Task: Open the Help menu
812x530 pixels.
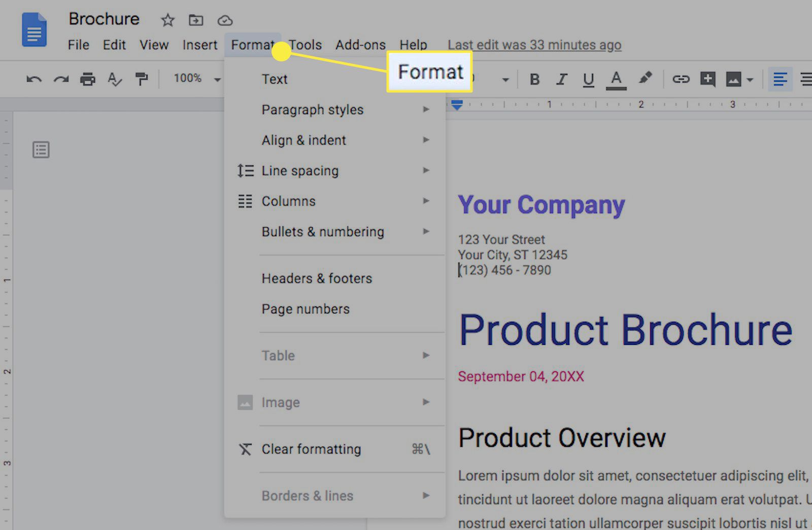Action: [x=413, y=45]
